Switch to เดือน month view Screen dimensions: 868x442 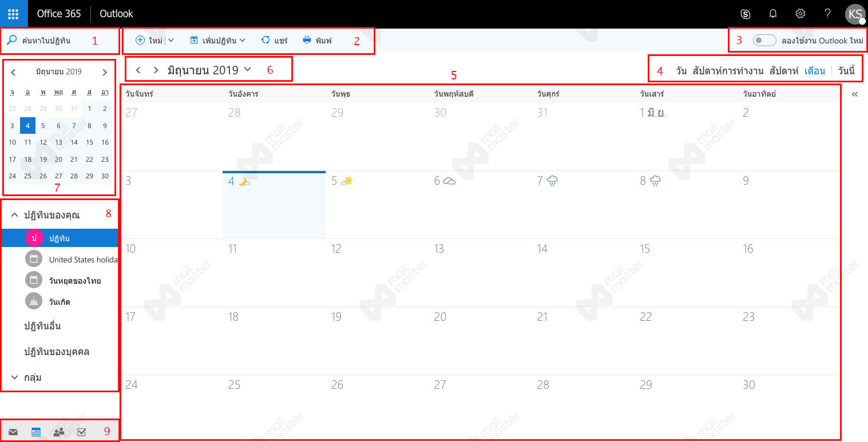click(815, 71)
